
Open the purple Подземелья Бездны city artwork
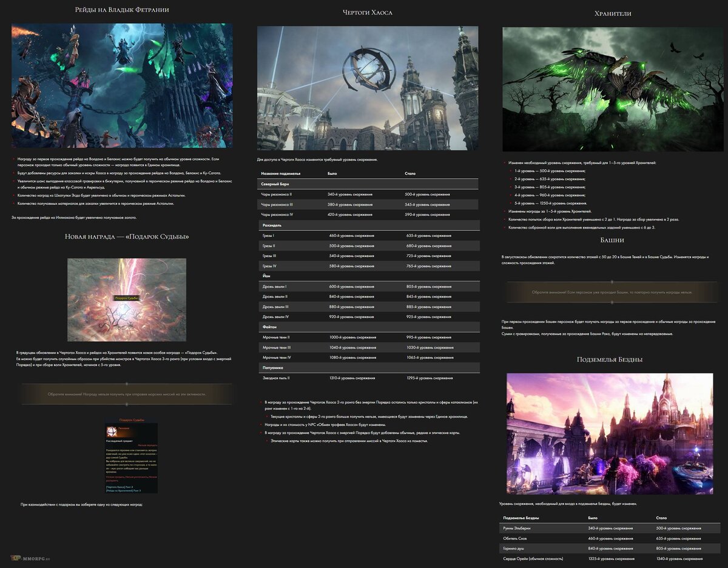pyautogui.click(x=610, y=433)
